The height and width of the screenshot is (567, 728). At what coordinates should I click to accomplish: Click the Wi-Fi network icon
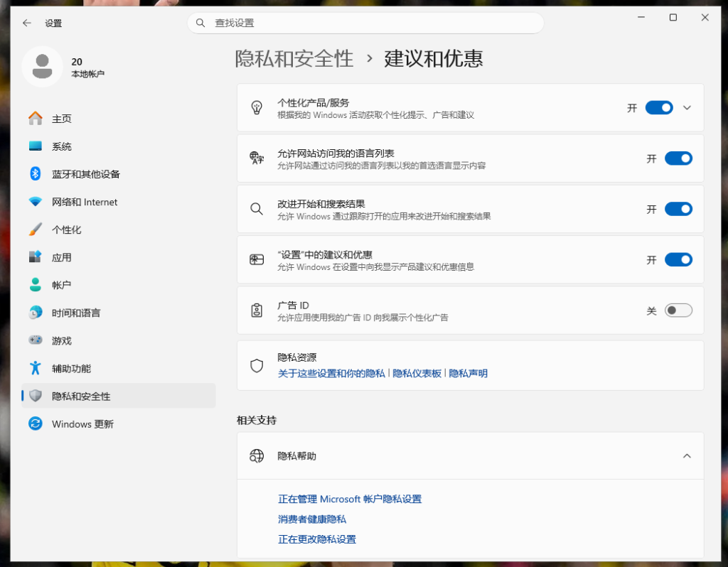click(x=36, y=201)
